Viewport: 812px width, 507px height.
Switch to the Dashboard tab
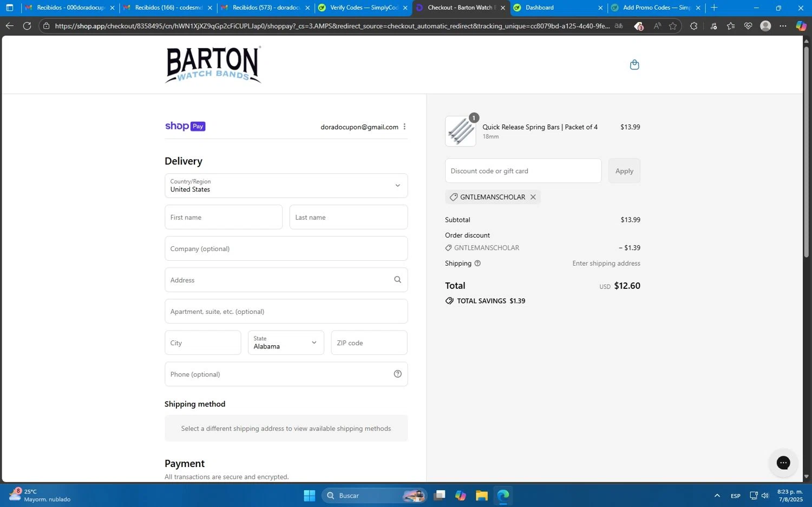point(558,8)
